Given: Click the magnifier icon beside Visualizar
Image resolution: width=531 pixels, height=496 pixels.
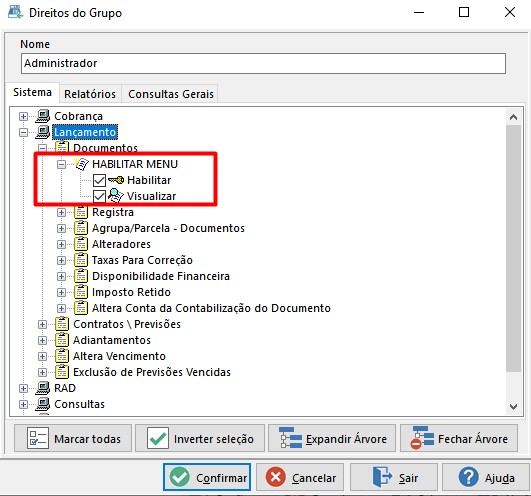Looking at the screenshot, I should coord(116,196).
